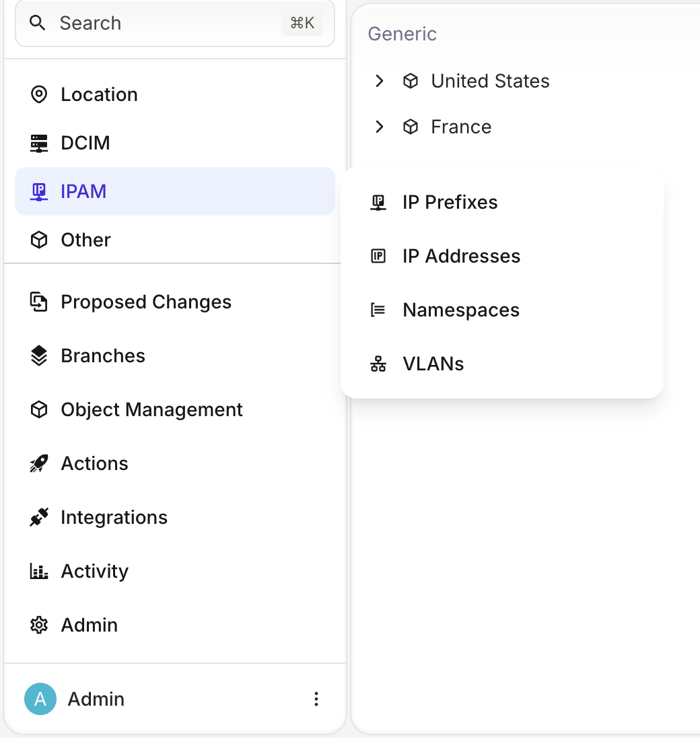Click the IP Prefixes icon in the submenu
The image size is (700, 738).
pyautogui.click(x=378, y=203)
